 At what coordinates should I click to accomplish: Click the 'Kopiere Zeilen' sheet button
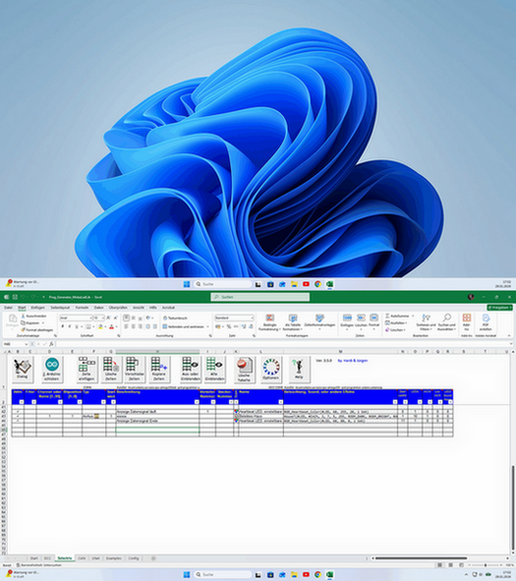[159, 369]
